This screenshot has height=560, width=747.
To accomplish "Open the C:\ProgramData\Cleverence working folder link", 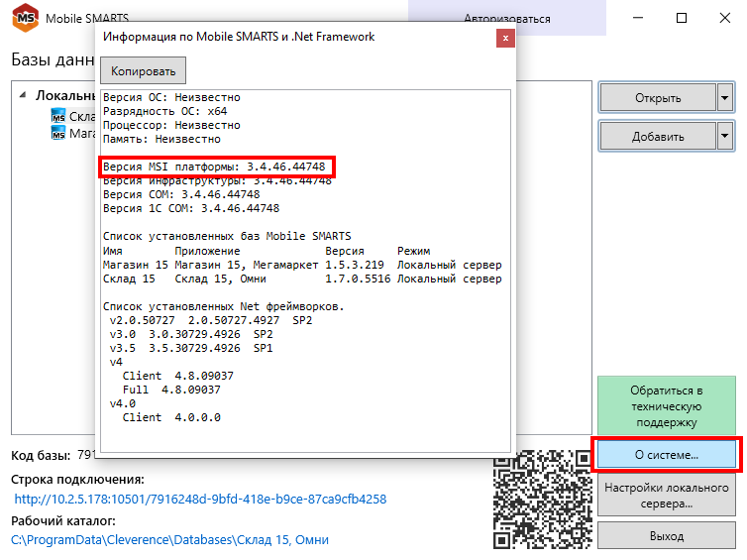I will [x=169, y=539].
